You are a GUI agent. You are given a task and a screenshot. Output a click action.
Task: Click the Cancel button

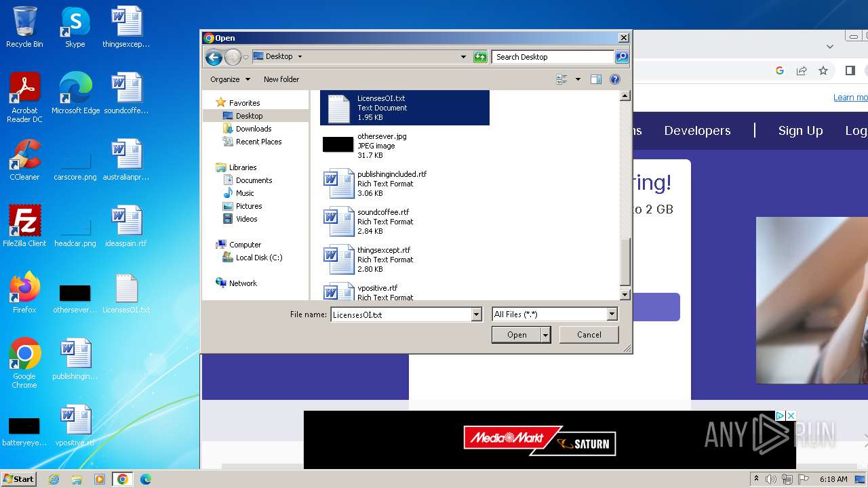click(589, 335)
